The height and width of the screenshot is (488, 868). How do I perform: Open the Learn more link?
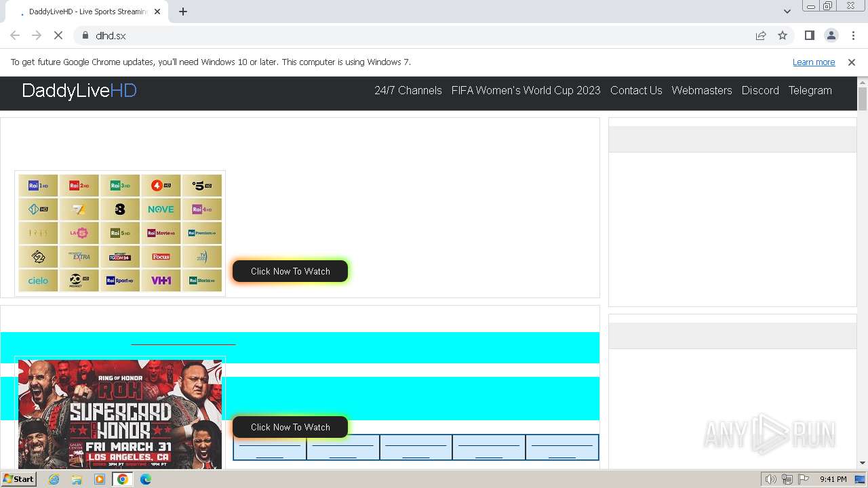(814, 62)
